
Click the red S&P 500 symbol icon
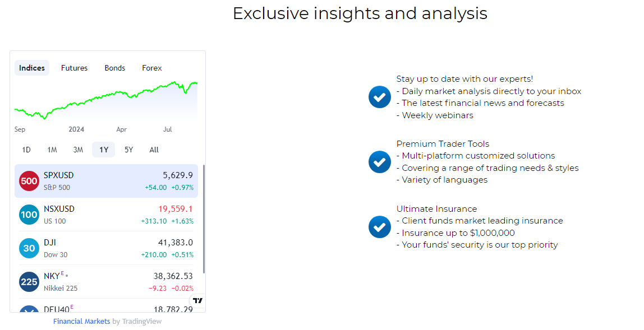pyautogui.click(x=29, y=181)
